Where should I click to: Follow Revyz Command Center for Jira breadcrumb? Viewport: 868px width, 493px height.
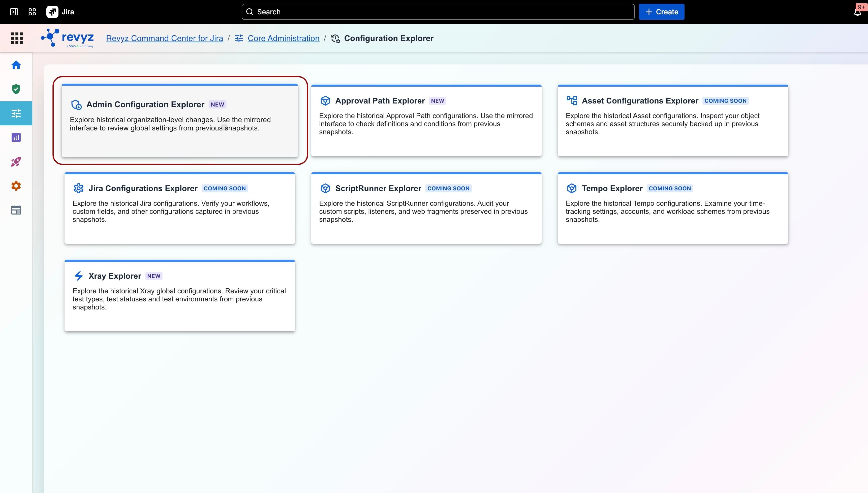coord(164,38)
